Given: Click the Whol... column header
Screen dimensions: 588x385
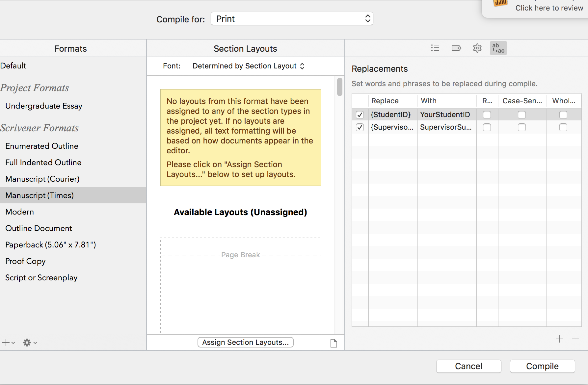Looking at the screenshot, I should [x=564, y=101].
